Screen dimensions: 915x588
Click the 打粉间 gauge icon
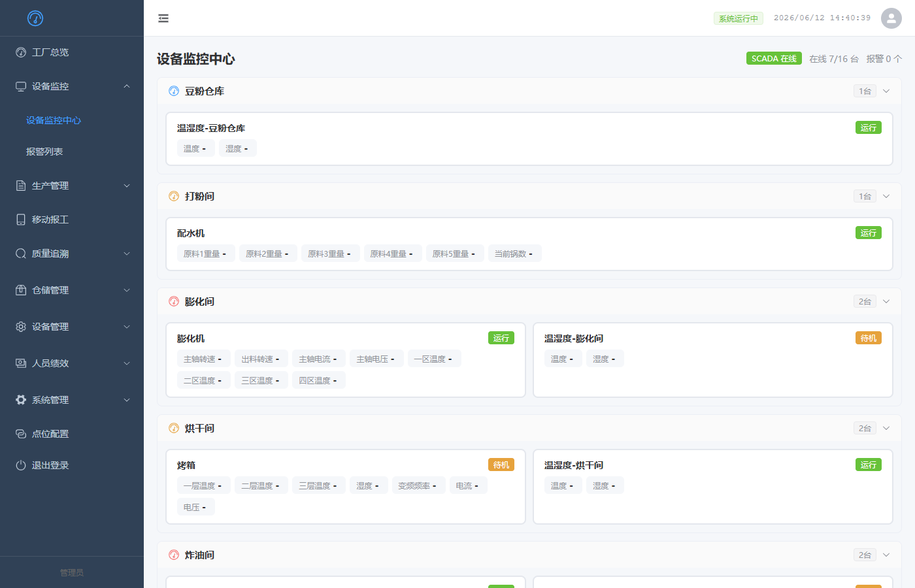(174, 196)
